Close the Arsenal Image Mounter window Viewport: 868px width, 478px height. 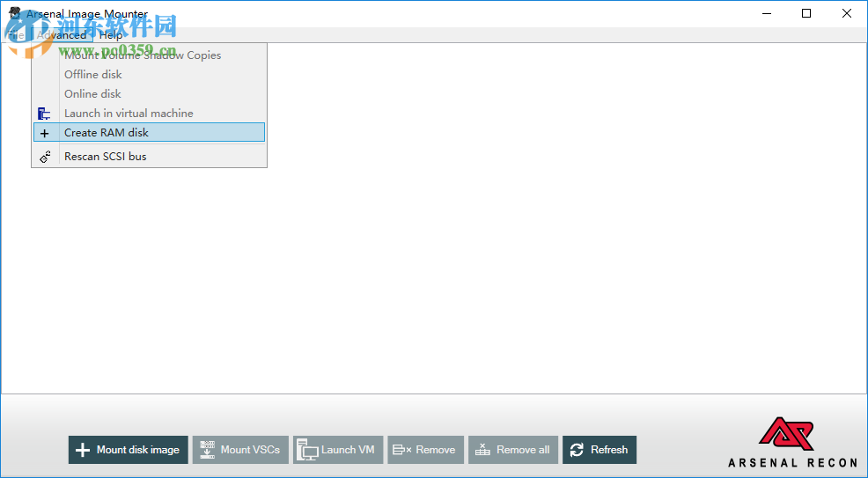click(x=847, y=14)
